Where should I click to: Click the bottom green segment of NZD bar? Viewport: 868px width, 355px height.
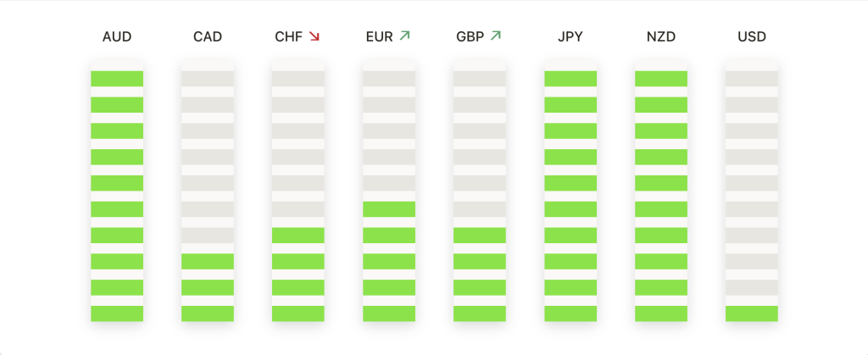pyautogui.click(x=661, y=313)
